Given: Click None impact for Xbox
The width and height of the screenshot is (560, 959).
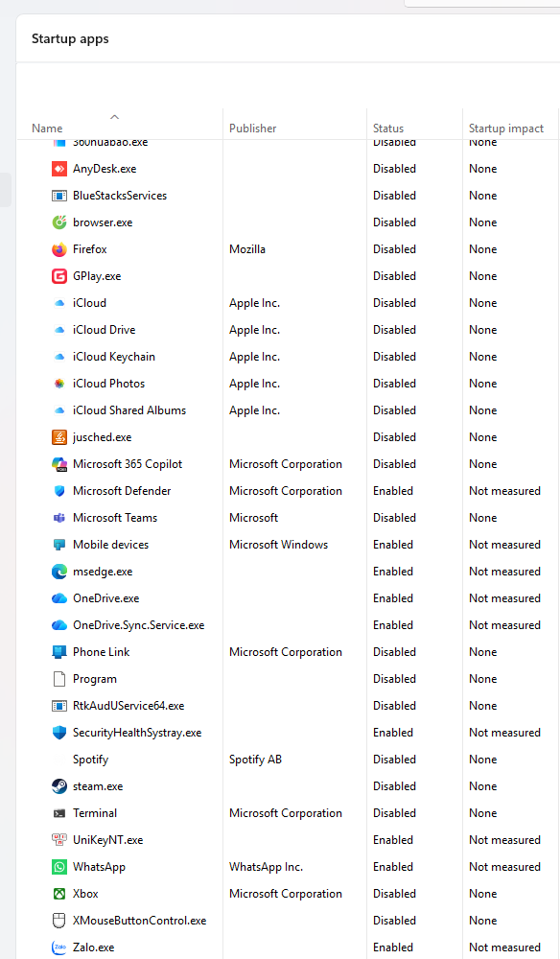Looking at the screenshot, I should [x=483, y=894].
